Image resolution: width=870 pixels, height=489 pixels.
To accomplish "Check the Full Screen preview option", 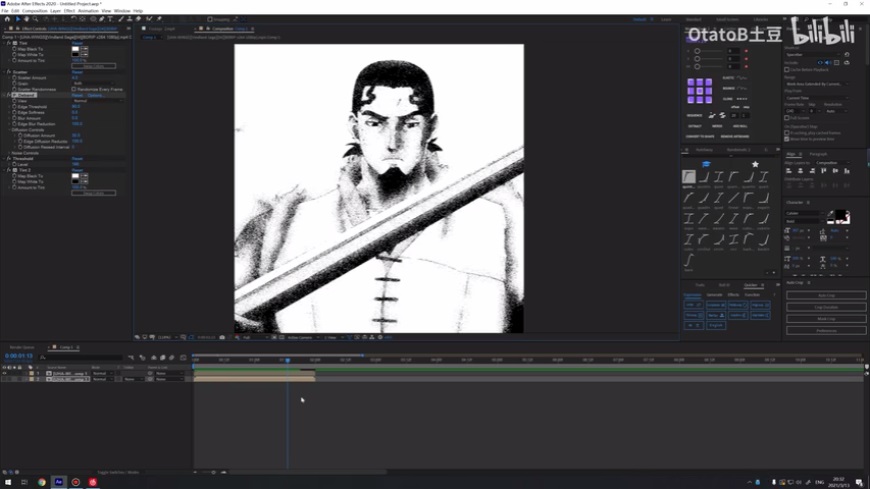I will pos(787,118).
